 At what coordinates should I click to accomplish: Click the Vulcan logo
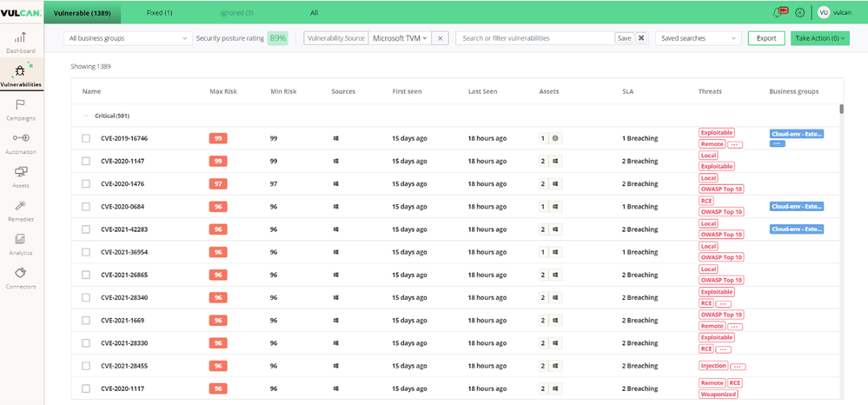point(21,13)
